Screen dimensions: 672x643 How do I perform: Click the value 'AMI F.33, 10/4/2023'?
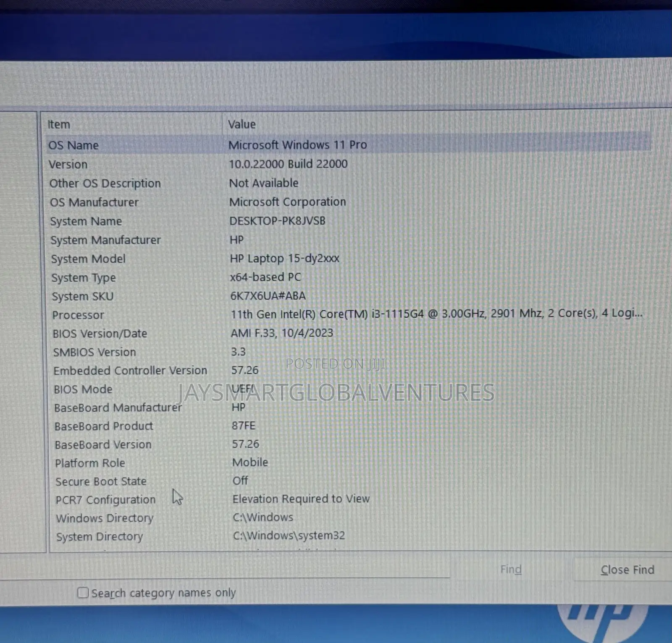281,333
